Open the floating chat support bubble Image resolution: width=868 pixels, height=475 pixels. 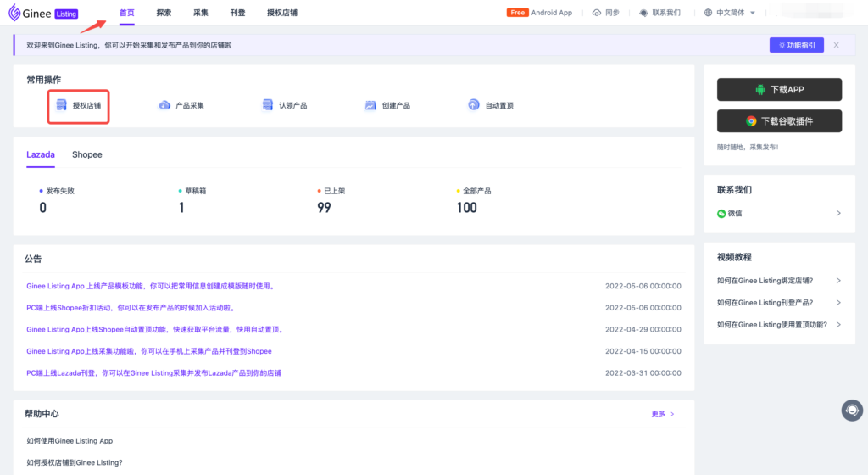852,411
